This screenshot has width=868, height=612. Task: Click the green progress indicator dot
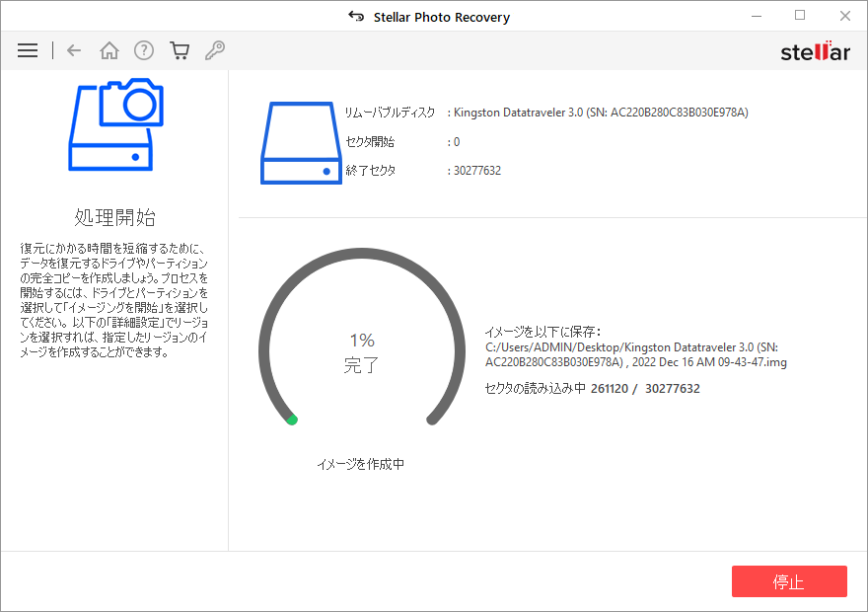pyautogui.click(x=292, y=420)
